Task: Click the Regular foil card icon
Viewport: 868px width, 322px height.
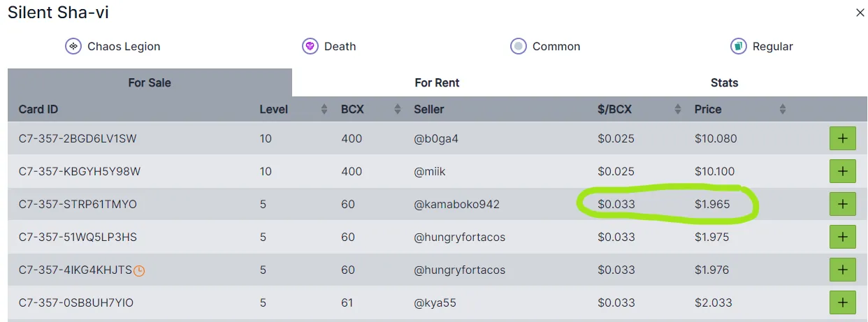Action: tap(739, 46)
